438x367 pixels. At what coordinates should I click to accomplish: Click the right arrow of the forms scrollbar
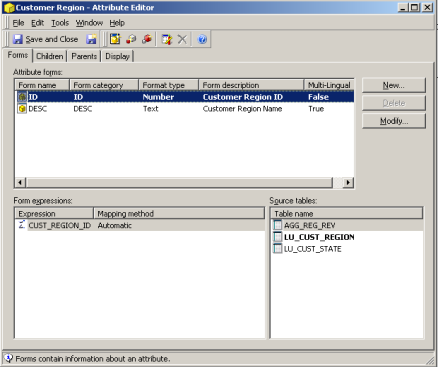point(348,182)
